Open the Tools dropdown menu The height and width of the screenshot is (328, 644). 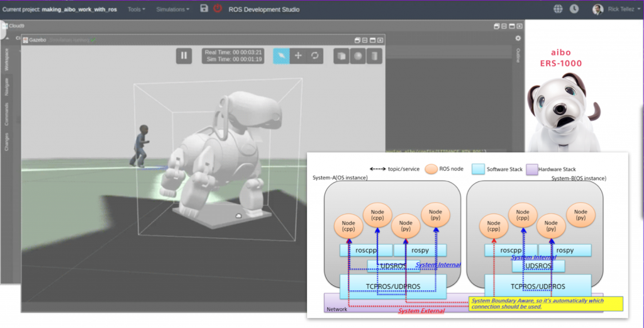tap(136, 9)
